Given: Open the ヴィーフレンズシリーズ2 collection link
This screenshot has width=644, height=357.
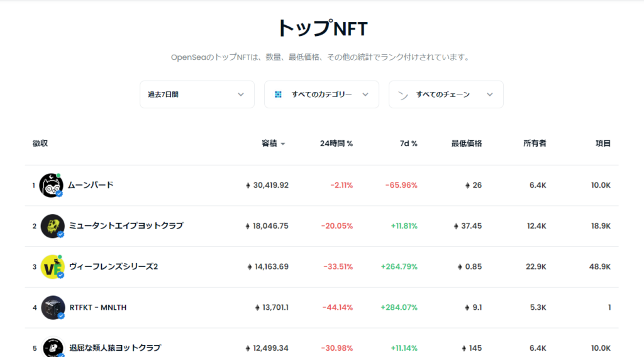Looking at the screenshot, I should [x=113, y=266].
